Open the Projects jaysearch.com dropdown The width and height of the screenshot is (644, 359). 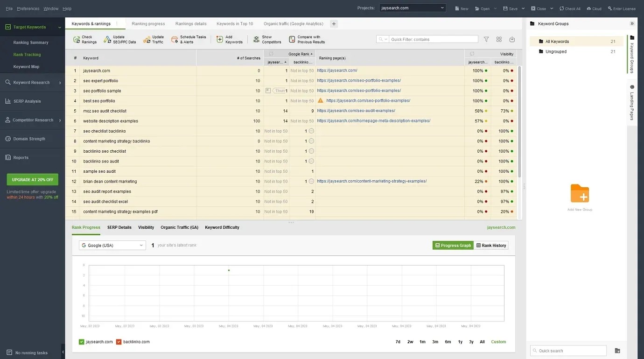click(413, 8)
